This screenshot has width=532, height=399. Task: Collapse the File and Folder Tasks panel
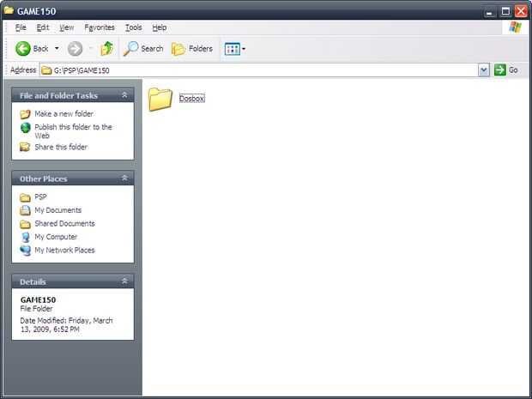pos(124,95)
